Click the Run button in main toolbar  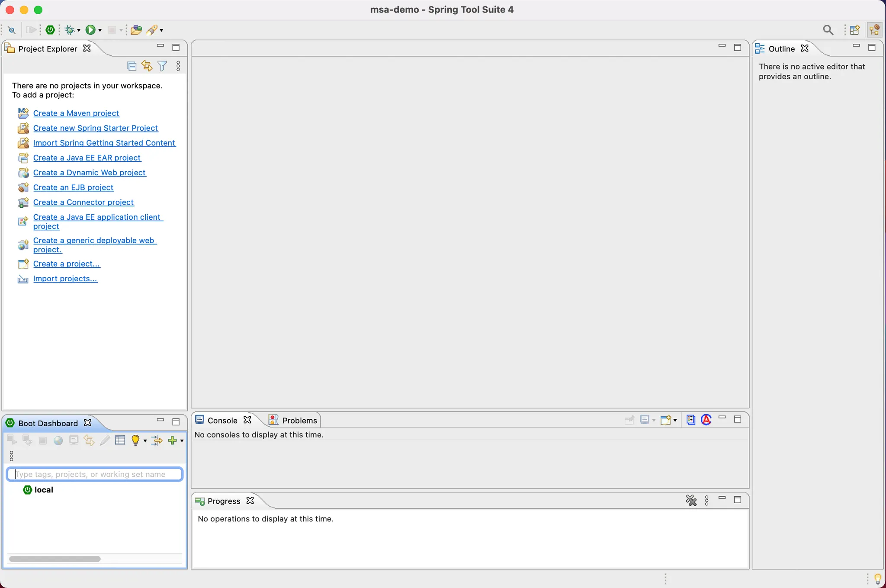point(90,30)
